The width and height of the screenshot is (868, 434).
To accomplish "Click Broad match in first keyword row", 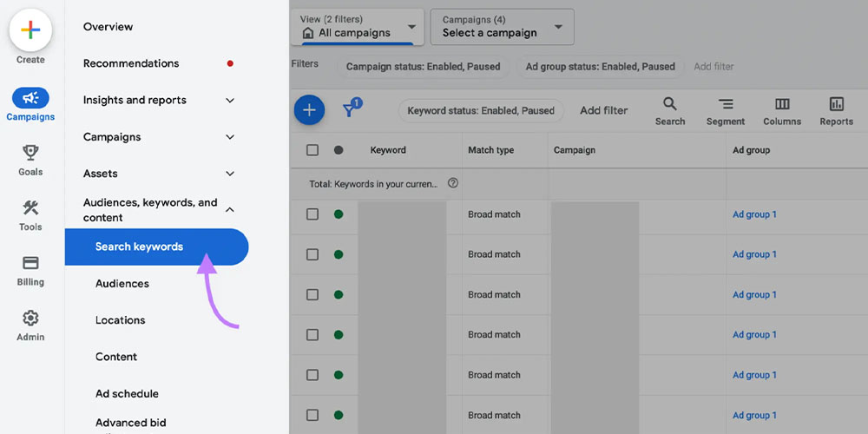I will 494,214.
